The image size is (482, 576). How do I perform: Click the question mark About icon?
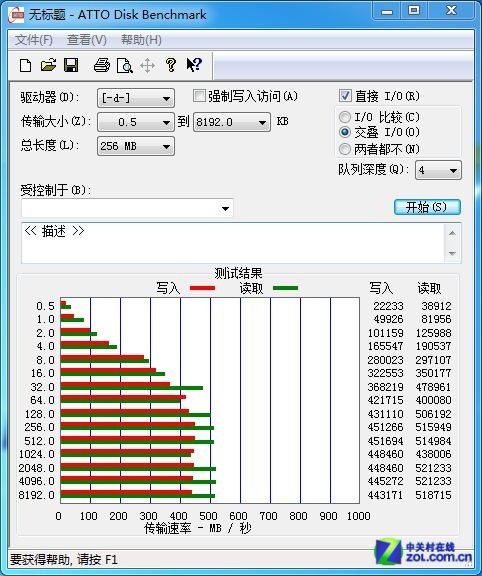(x=170, y=65)
